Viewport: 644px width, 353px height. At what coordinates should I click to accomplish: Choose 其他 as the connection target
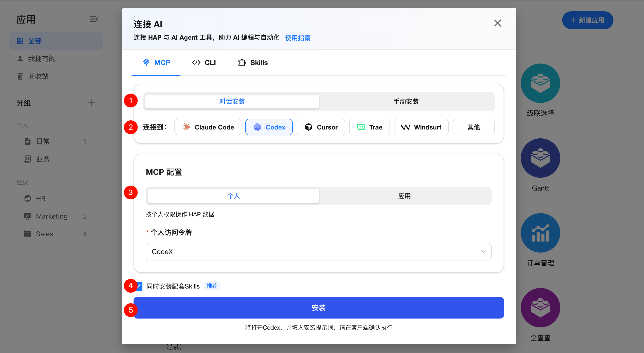474,127
